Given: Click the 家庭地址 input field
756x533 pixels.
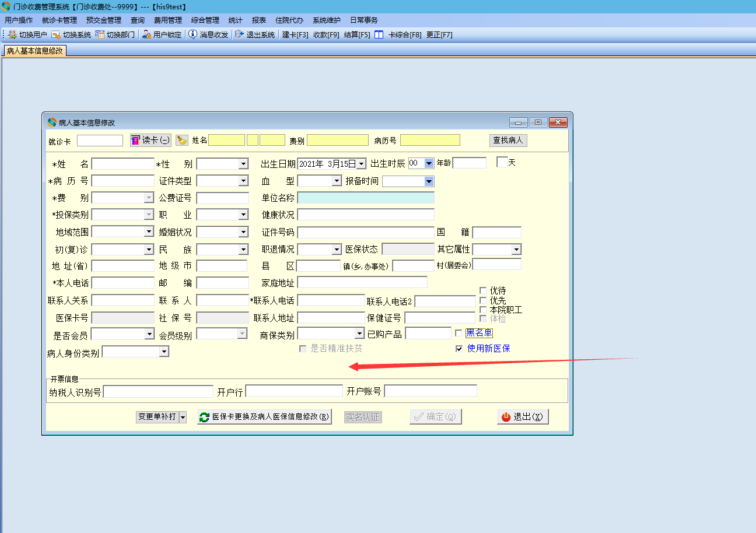Looking at the screenshot, I should (362, 283).
